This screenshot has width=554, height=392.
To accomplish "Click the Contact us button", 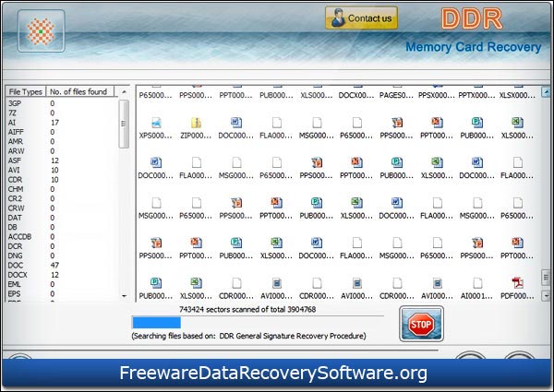I will click(x=361, y=18).
